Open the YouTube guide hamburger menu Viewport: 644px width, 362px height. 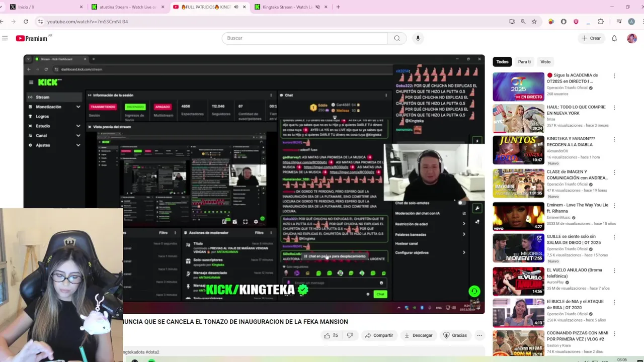pyautogui.click(x=5, y=38)
